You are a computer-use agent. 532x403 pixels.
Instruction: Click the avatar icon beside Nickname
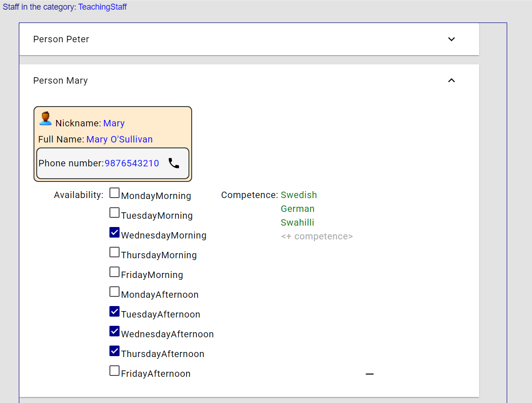point(46,118)
